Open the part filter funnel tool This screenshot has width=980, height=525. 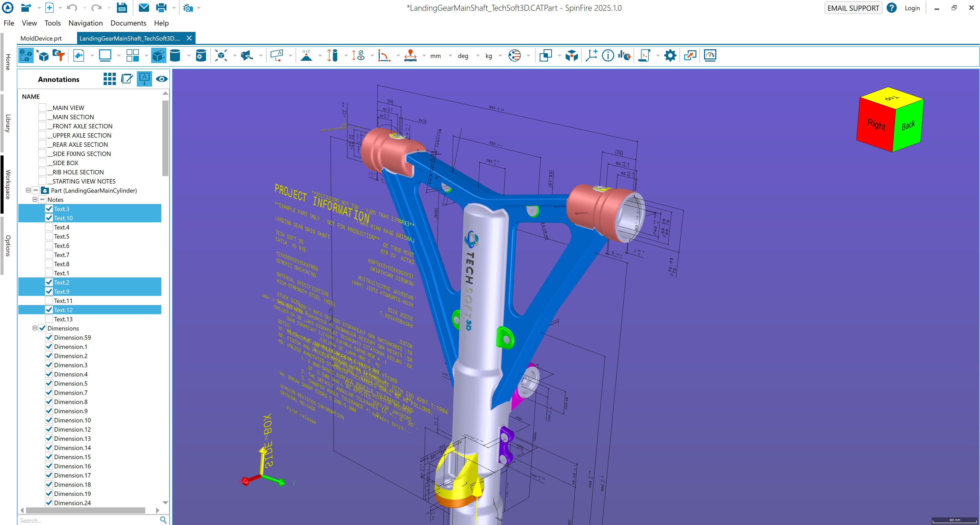(x=59, y=56)
